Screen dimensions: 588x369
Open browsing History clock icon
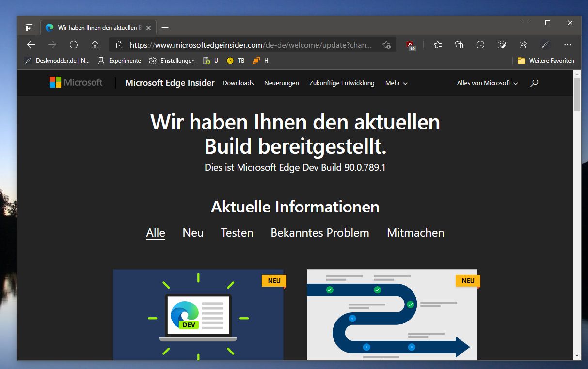pyautogui.click(x=480, y=45)
